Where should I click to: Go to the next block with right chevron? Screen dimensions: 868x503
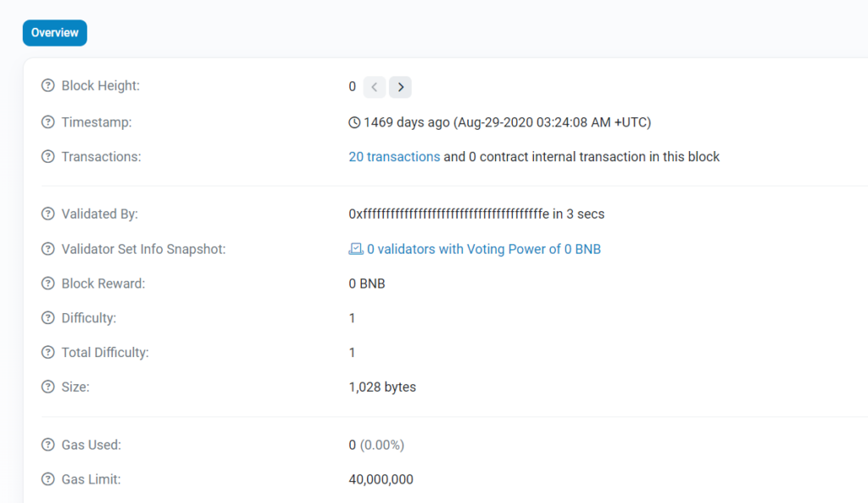tap(400, 87)
